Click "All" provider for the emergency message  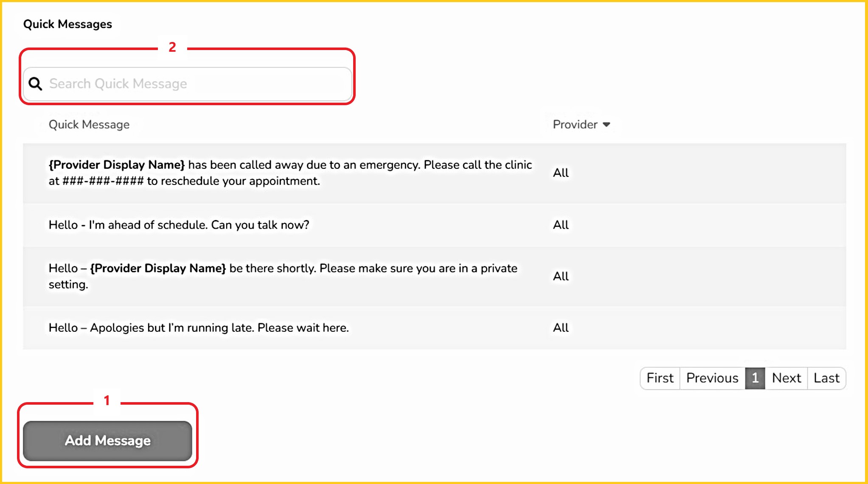coord(561,173)
